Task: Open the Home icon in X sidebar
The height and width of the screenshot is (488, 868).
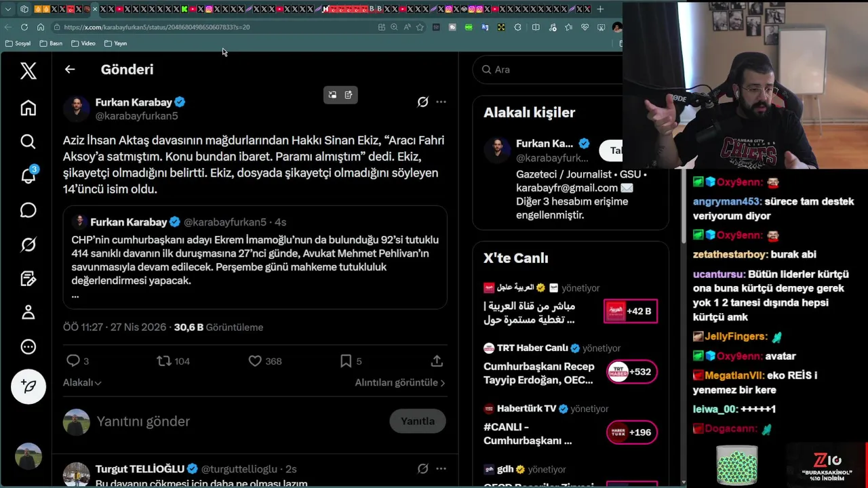Action: [28, 108]
